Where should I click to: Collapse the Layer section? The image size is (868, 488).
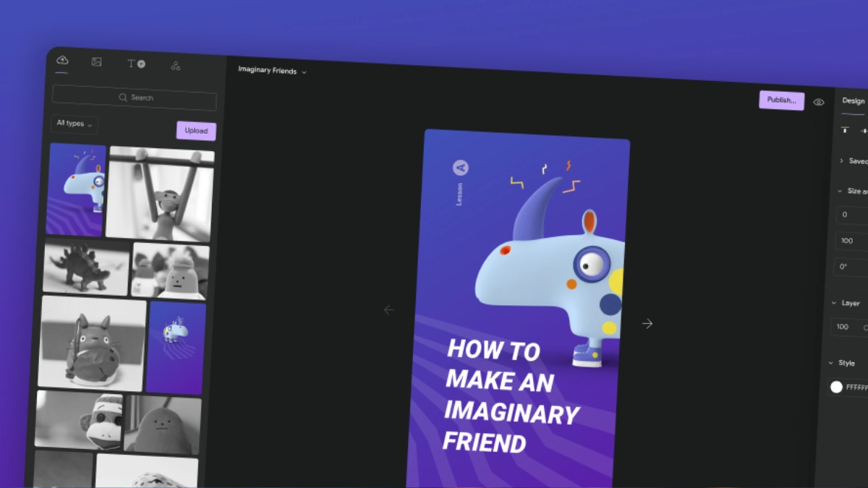tap(846, 303)
